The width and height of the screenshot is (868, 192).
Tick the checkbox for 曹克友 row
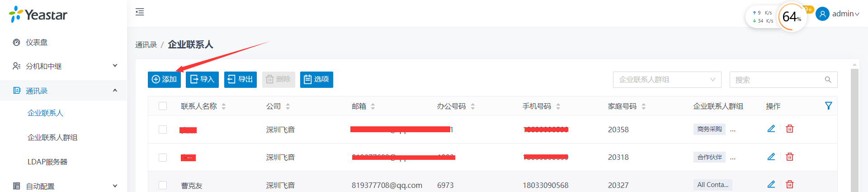(163, 185)
